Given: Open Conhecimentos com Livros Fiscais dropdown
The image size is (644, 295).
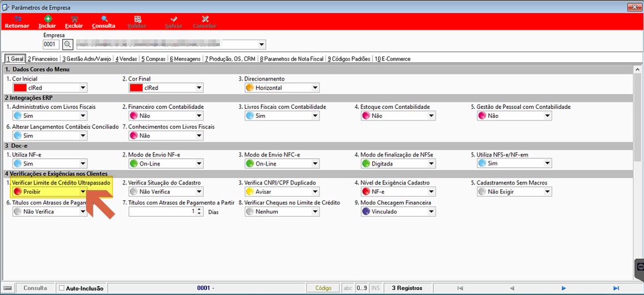Looking at the screenshot, I should tap(199, 135).
